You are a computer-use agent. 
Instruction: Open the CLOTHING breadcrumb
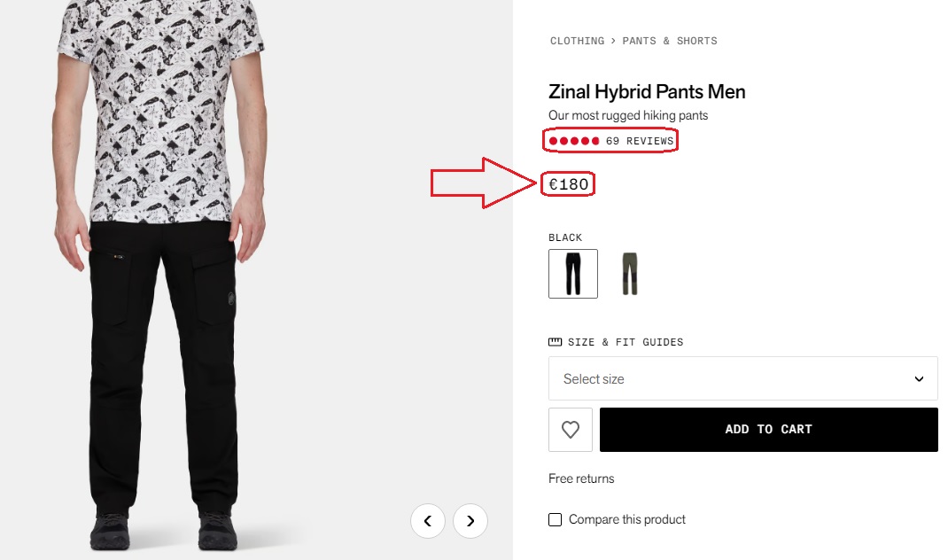(577, 41)
